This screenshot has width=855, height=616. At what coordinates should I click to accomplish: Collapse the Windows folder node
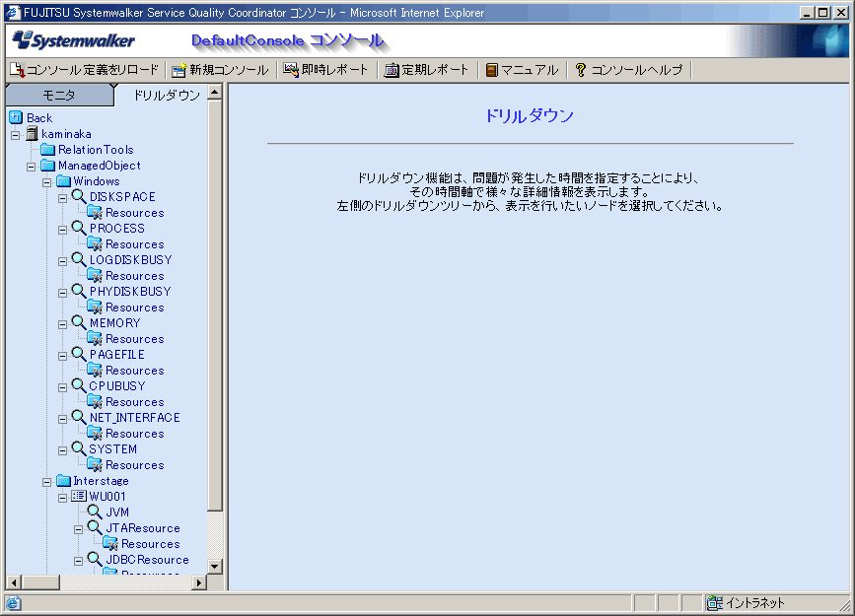(x=47, y=182)
